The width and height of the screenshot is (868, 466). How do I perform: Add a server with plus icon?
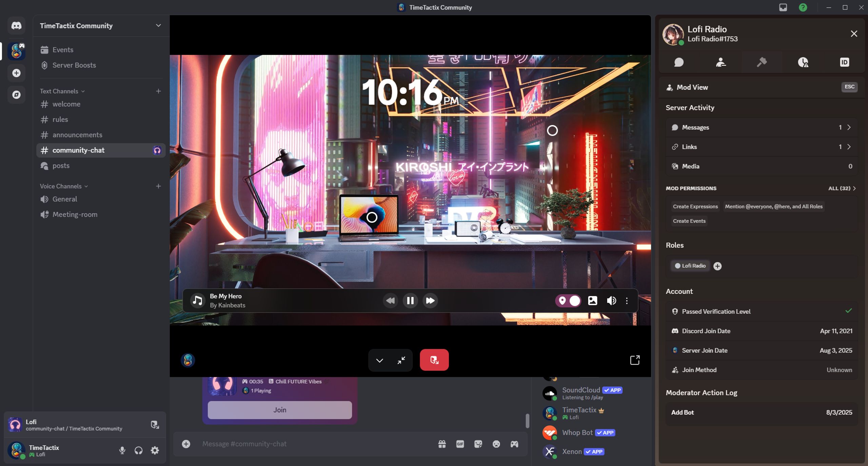point(16,73)
